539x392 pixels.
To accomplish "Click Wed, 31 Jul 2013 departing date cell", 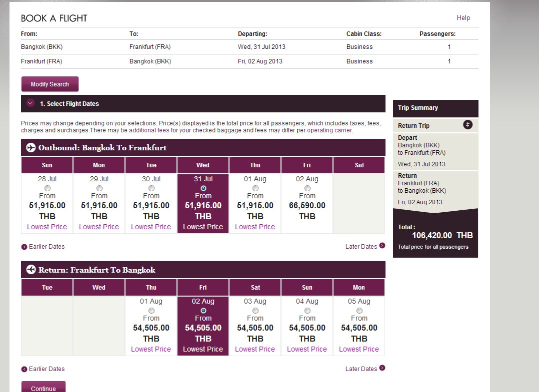I will 261,47.
